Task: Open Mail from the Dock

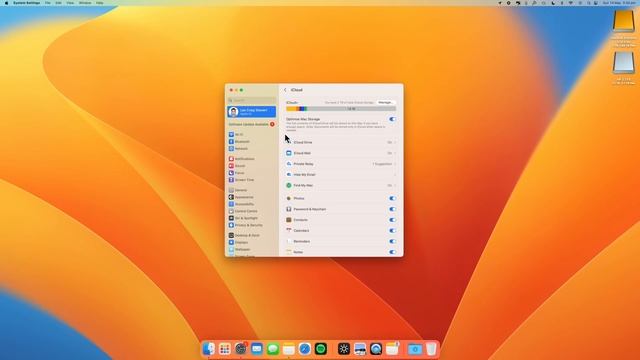Action: click(x=256, y=349)
